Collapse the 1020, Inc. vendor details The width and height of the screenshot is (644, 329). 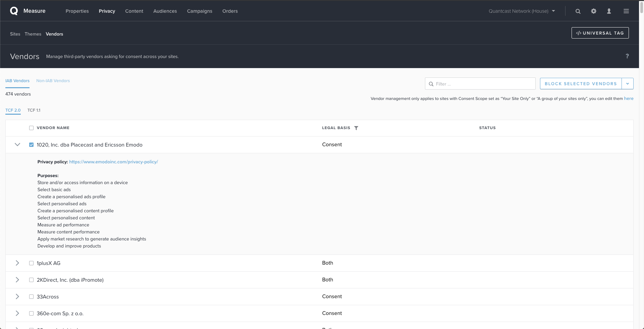click(x=17, y=145)
